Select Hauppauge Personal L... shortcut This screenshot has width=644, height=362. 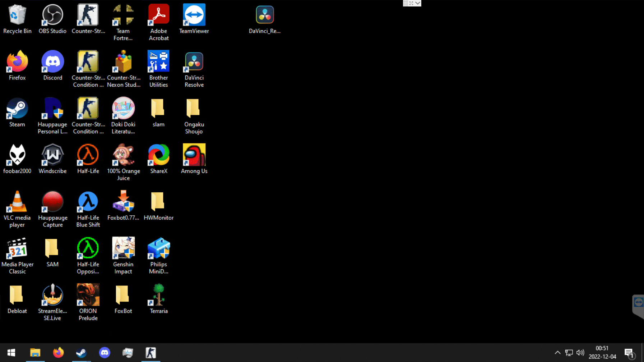point(52,116)
